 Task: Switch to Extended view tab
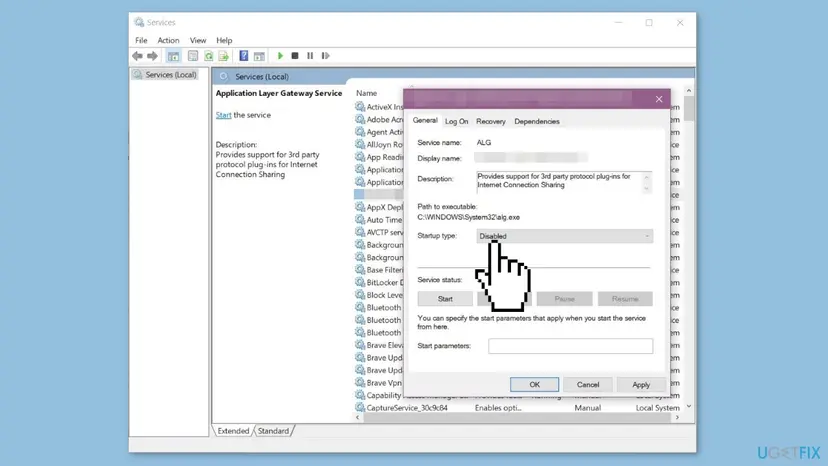[x=233, y=431]
